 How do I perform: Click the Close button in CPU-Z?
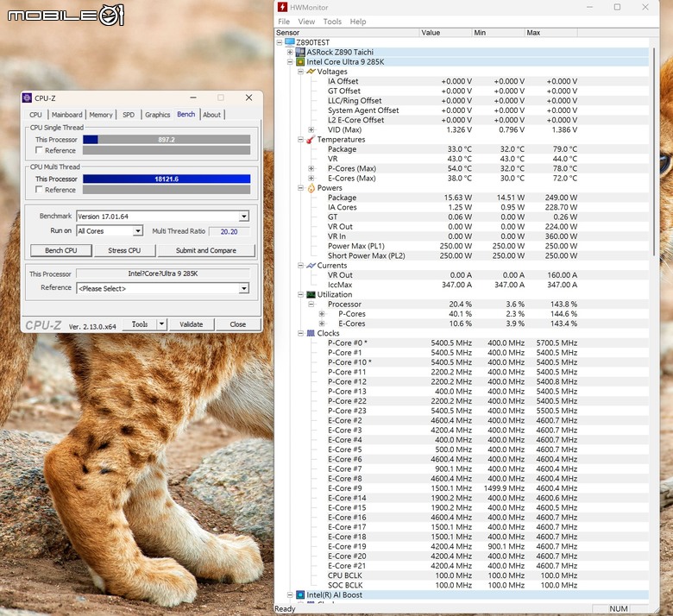(x=238, y=324)
